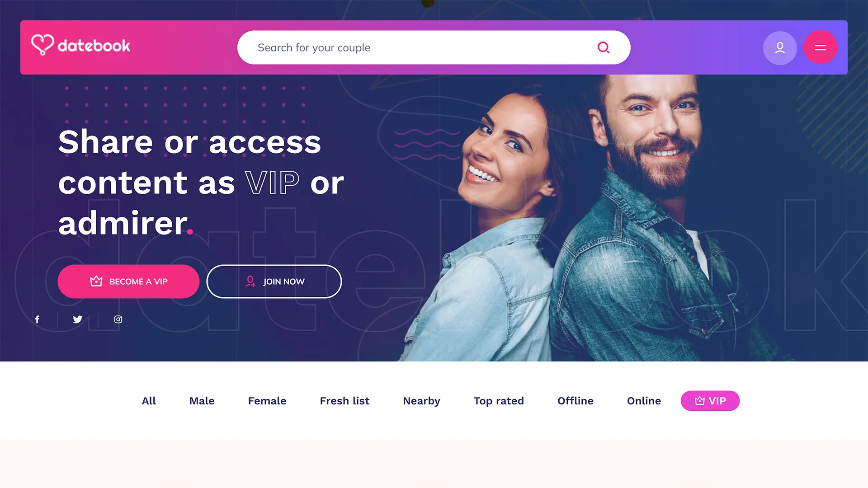868x488 pixels.
Task: Filter by Male profiles
Action: pos(202,401)
